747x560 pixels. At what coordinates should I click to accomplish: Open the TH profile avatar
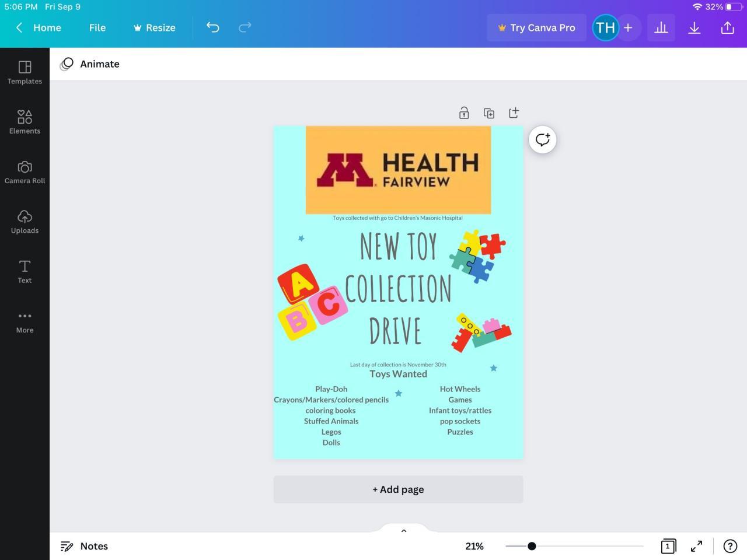coord(605,27)
